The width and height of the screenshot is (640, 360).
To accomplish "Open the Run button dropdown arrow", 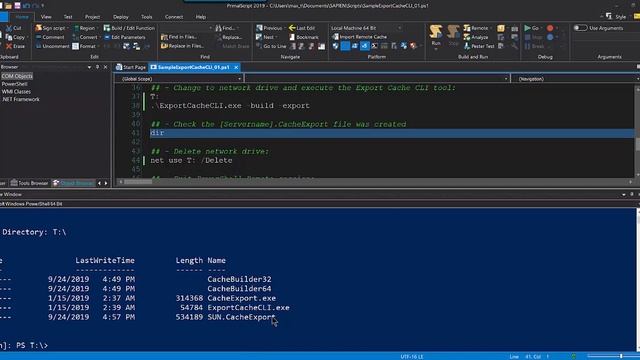I will point(436,49).
